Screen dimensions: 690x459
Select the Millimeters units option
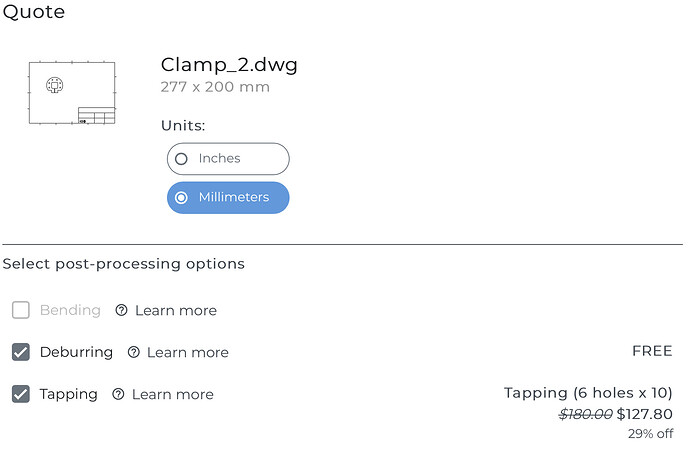click(x=228, y=198)
